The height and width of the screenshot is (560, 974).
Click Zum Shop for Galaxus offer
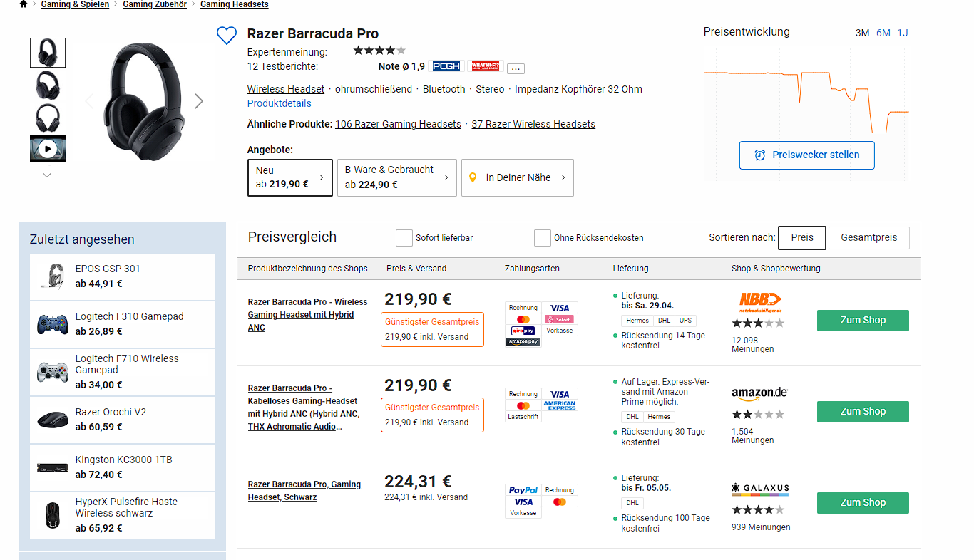(x=863, y=503)
